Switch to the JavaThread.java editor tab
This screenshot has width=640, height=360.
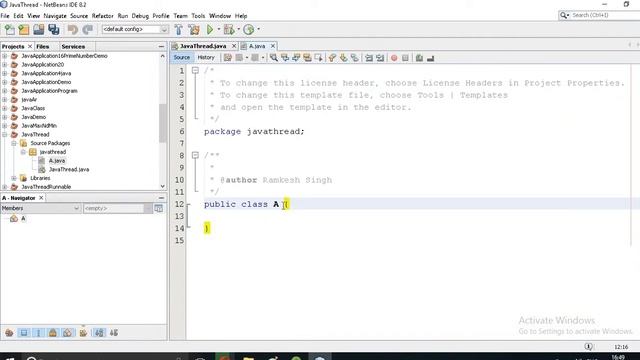[203, 46]
